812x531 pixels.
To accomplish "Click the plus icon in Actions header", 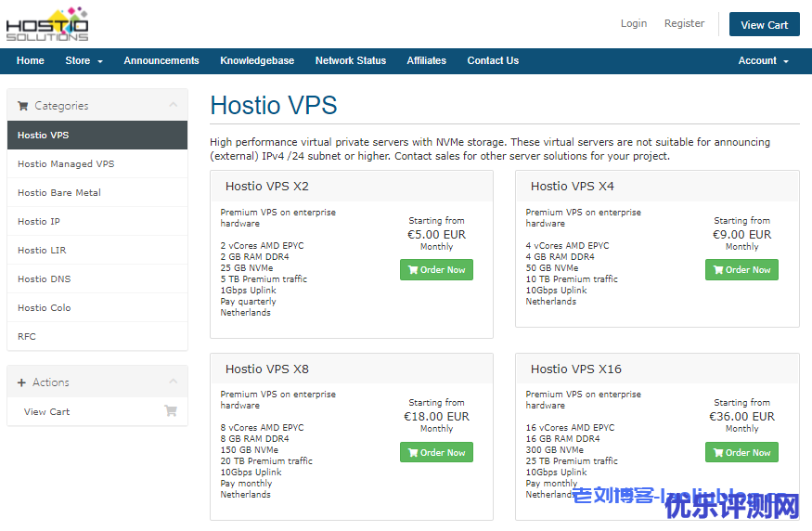I will [22, 382].
